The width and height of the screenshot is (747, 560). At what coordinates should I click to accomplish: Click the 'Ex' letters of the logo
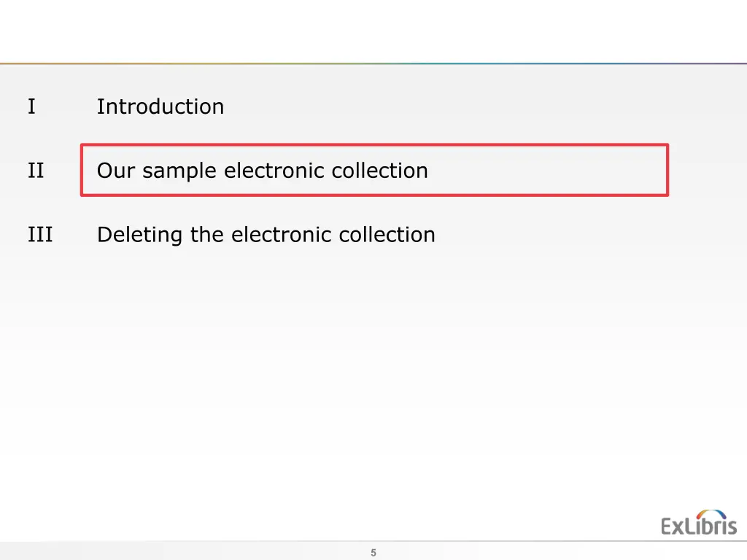click(x=673, y=526)
